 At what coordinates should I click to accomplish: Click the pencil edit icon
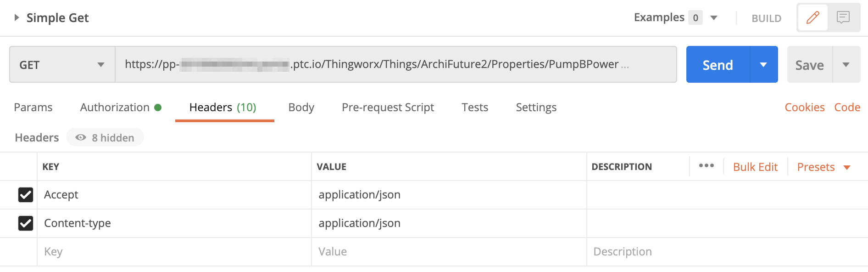pyautogui.click(x=812, y=18)
